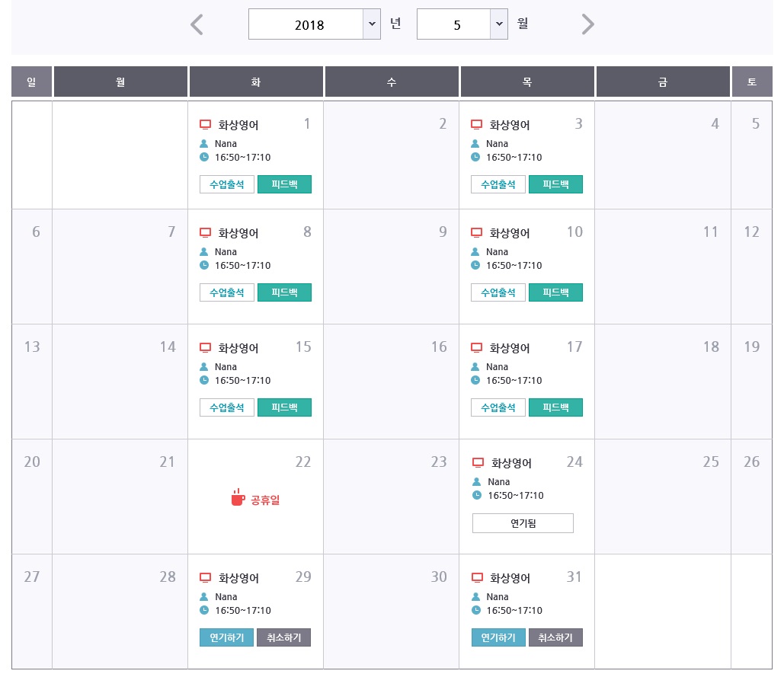The image size is (784, 674).
Task: Postpone May 29 class with 연기하기
Action: pyautogui.click(x=227, y=637)
